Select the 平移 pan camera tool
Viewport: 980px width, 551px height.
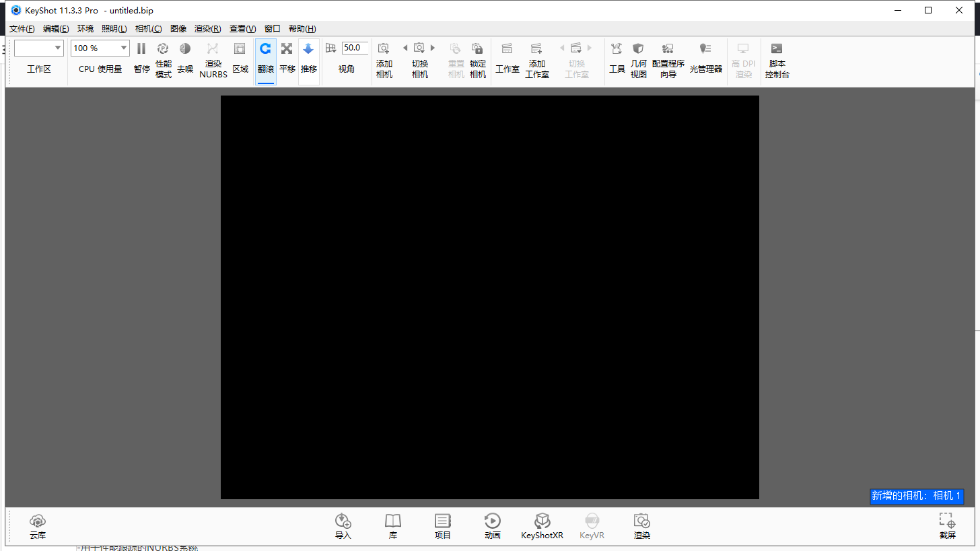point(287,61)
